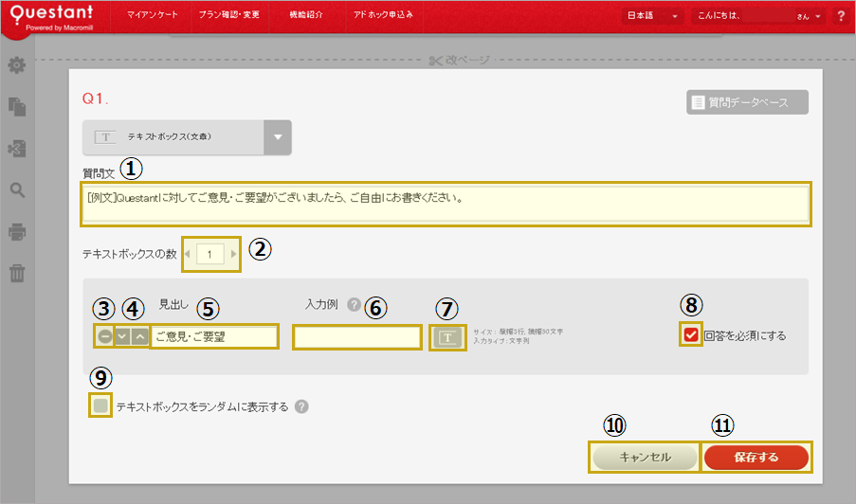Image resolution: width=856 pixels, height=504 pixels.
Task: Click the printer icon in sidebar
Action: (x=16, y=232)
